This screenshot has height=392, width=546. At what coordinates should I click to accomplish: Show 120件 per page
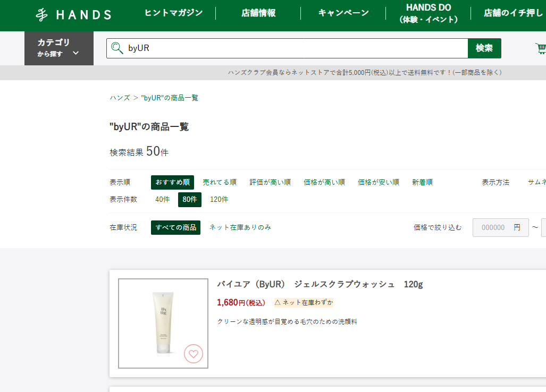(219, 199)
